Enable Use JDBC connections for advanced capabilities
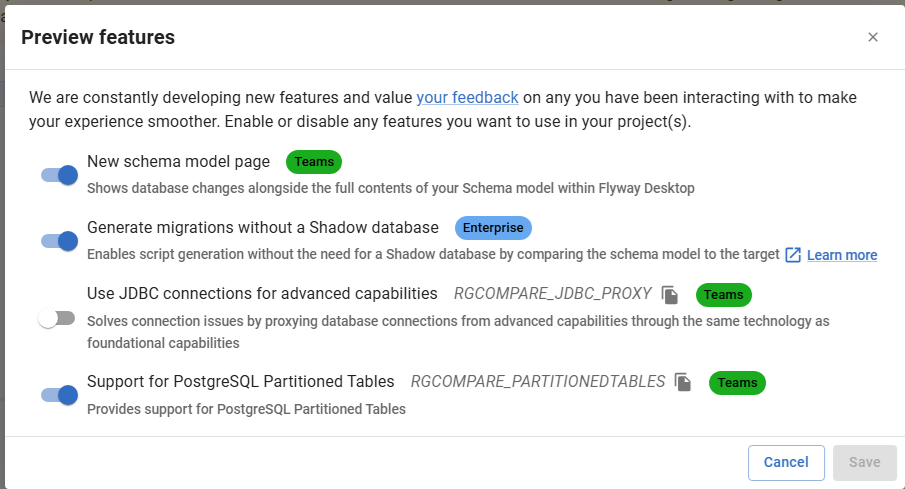The height and width of the screenshot is (489, 905). (57, 319)
